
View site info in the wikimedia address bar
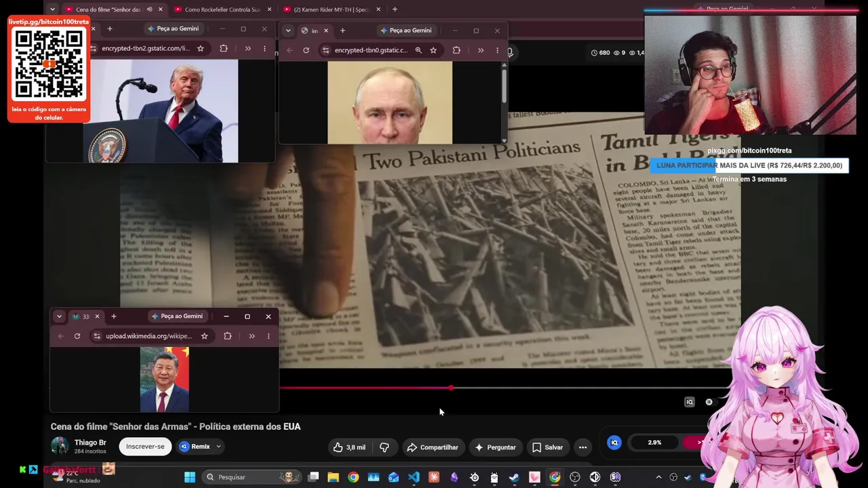point(97,336)
